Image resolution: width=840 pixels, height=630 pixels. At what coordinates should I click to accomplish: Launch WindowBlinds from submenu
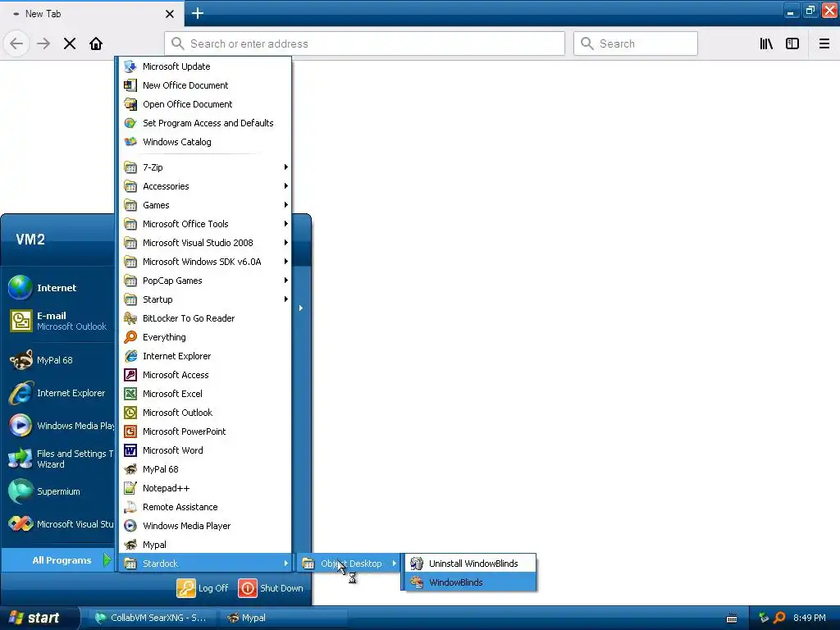[x=470, y=582]
